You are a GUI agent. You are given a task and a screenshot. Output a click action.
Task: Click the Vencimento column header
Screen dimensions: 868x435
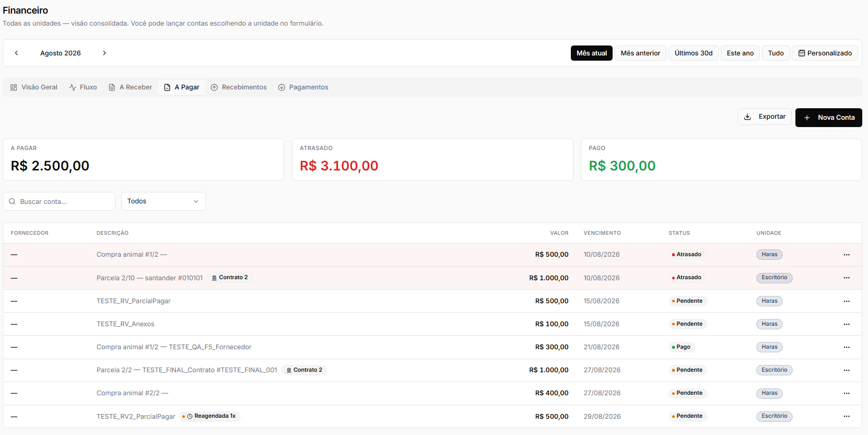click(602, 233)
